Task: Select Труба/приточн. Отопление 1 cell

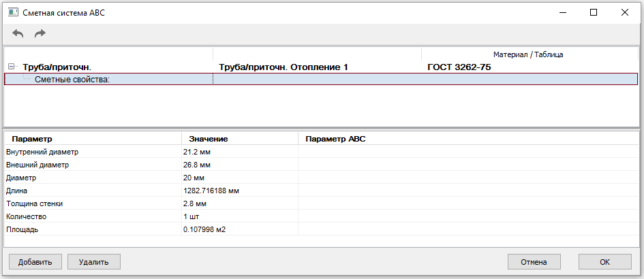Action: click(283, 67)
